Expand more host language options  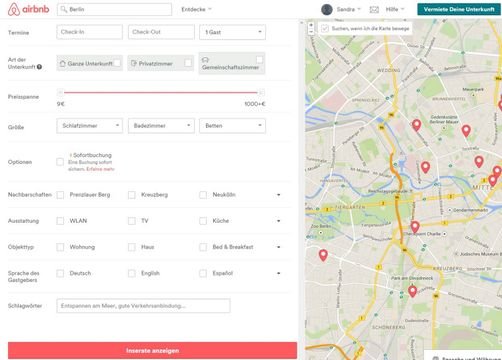point(279,273)
